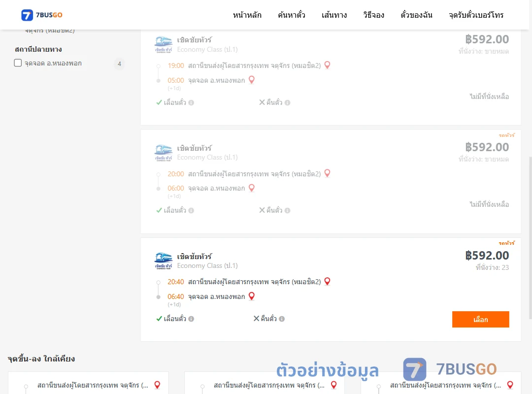Open the ค้นหาตั๋ว menu item
Screen dimensions: 532x394
(292, 15)
